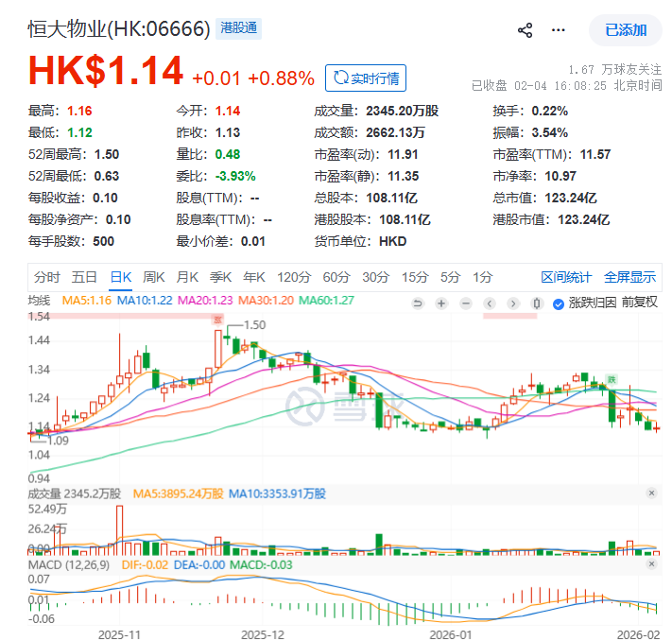The height and width of the screenshot is (641, 672).
Task: Close the MACD indicator panel
Action: [651, 564]
